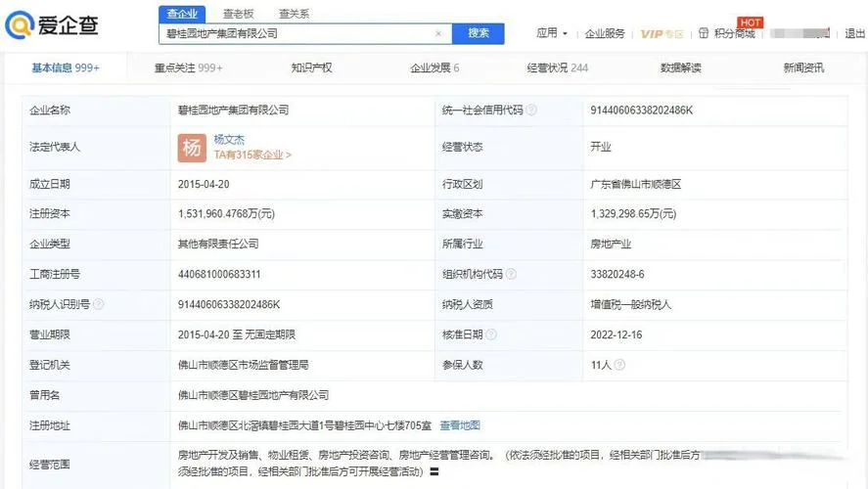Click the company name search input field

tap(305, 34)
